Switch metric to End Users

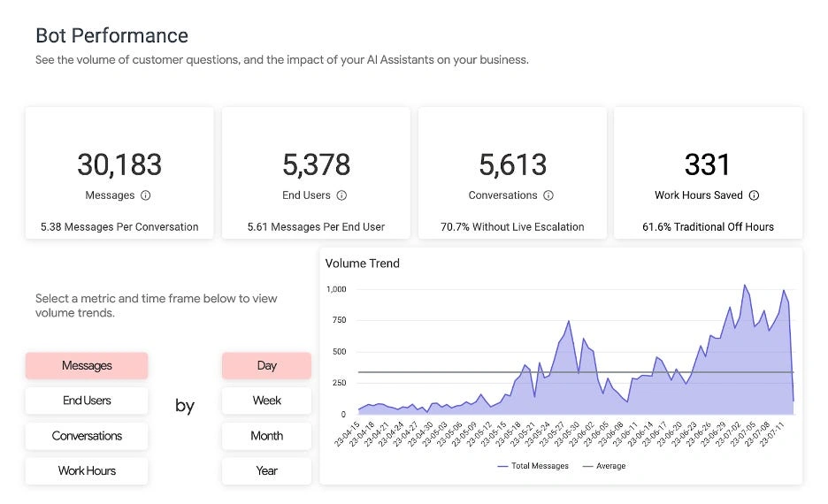(x=87, y=401)
